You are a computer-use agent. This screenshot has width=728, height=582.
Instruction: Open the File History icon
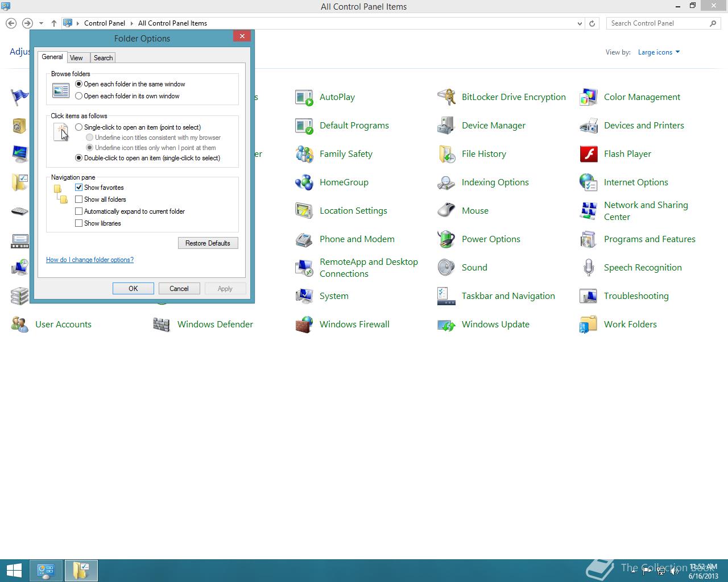click(x=446, y=154)
